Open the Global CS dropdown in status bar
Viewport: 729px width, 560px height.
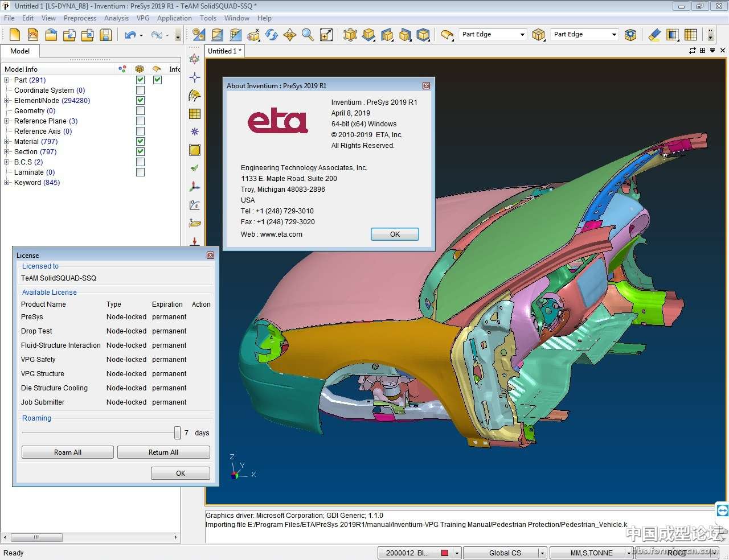click(542, 553)
